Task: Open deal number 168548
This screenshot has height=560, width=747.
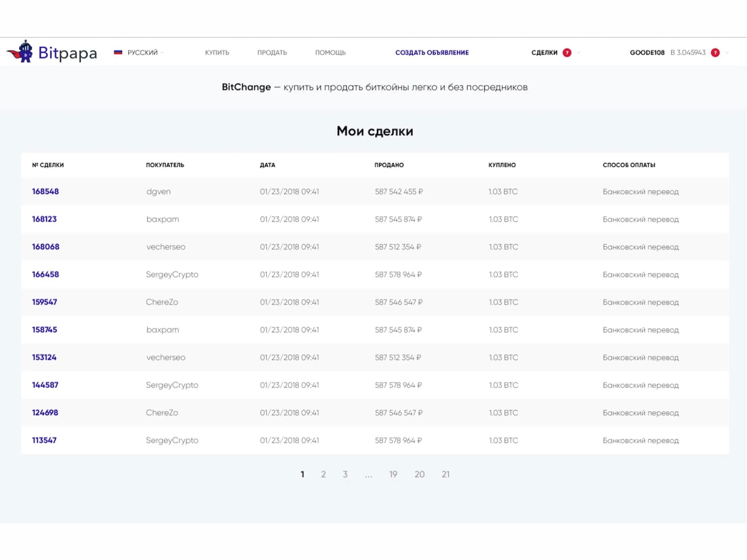Action: click(45, 191)
